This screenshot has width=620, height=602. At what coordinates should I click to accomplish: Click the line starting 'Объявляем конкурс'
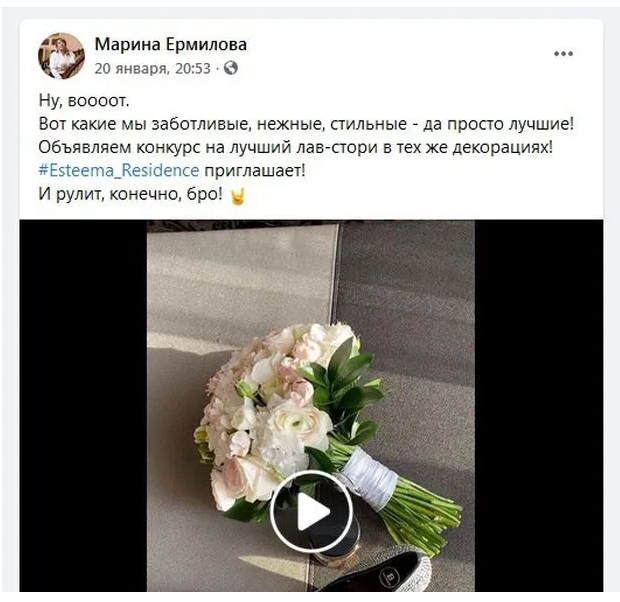coord(295,148)
